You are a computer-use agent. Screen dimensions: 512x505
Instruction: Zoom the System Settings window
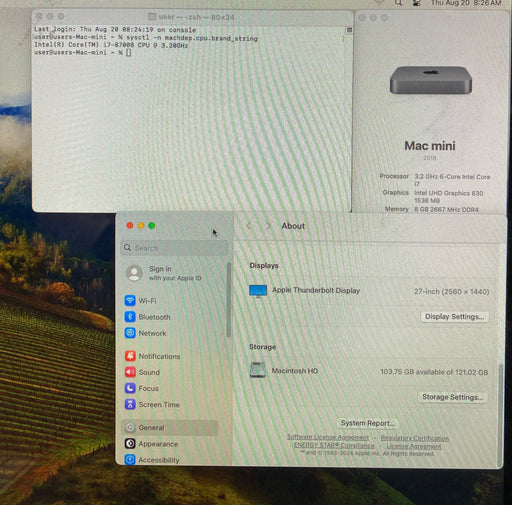point(152,226)
